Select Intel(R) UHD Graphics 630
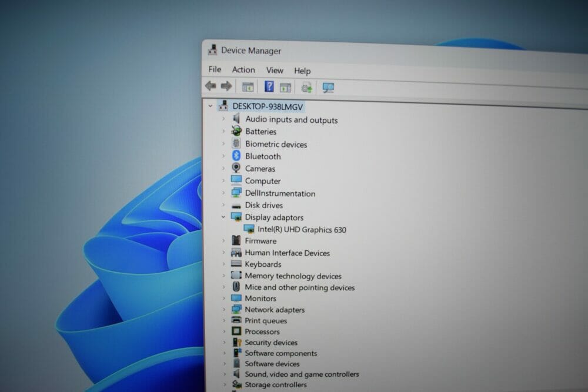The image size is (588, 392). click(302, 230)
